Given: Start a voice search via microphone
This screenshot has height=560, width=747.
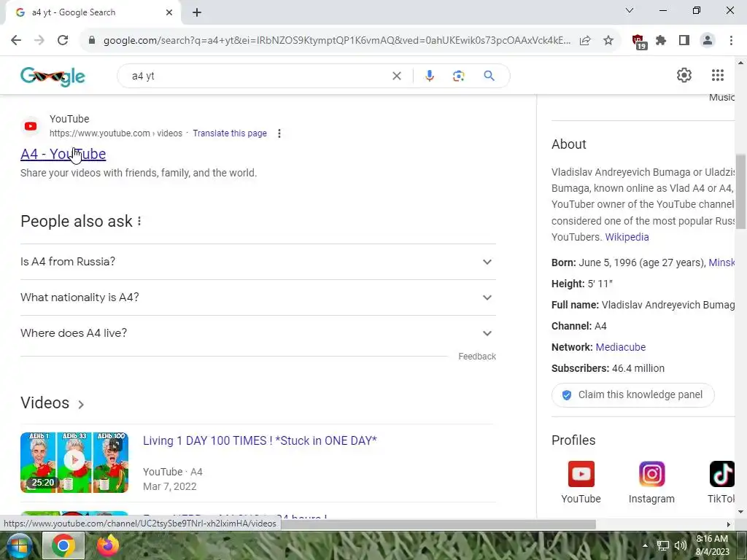Looking at the screenshot, I should (429, 76).
